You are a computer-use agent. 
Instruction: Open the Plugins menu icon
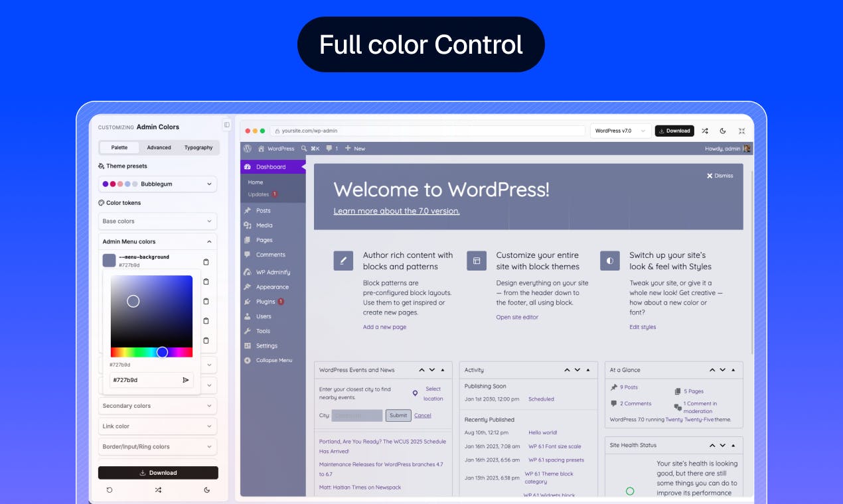[248, 302]
